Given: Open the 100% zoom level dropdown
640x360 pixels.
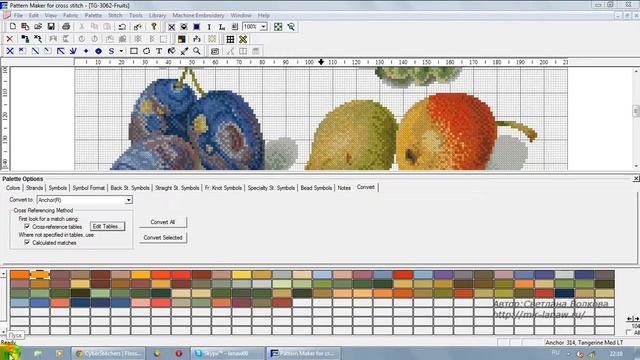Looking at the screenshot, I should coord(264,27).
